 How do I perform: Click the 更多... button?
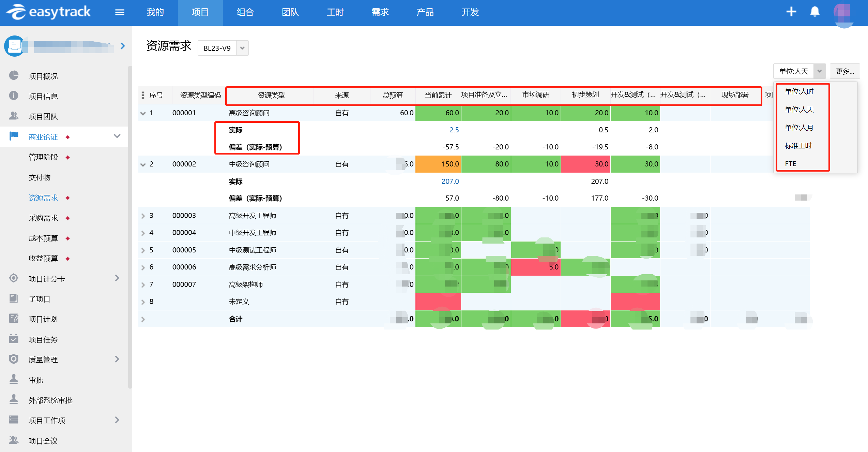(845, 71)
